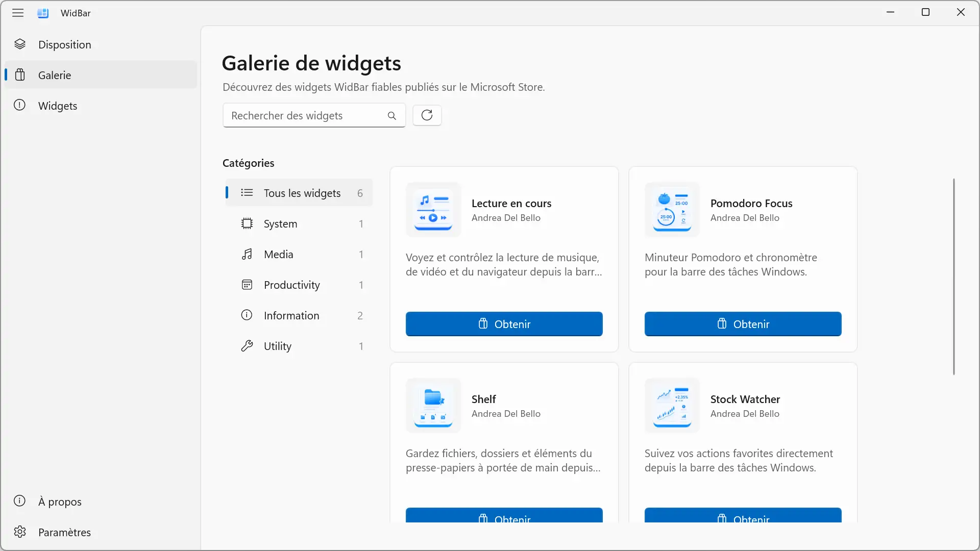Click the Tous les widgets list icon
980x551 pixels.
point(247,193)
